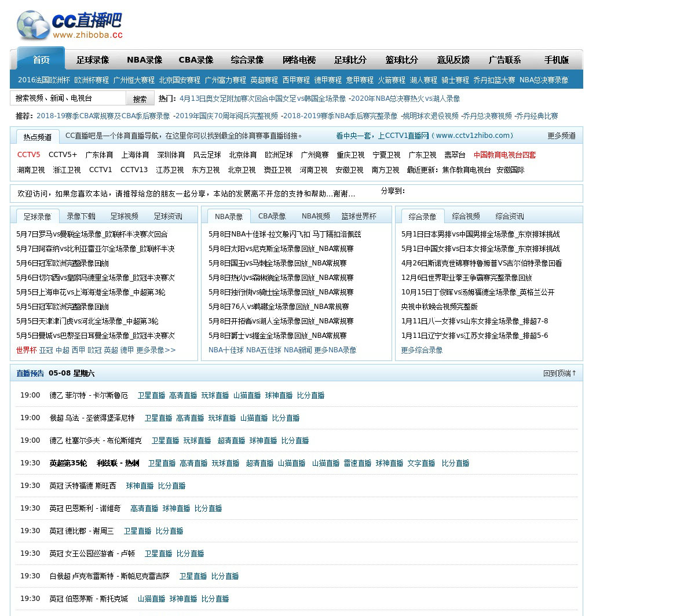This screenshot has width=695, height=616.
Task: Open the 手机版 navigation item
Action: pyautogui.click(x=556, y=60)
